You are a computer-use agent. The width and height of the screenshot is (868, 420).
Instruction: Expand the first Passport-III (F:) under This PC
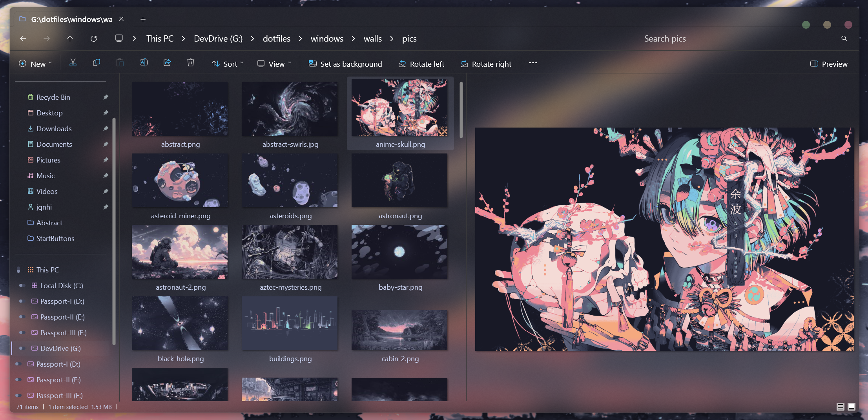tap(22, 332)
